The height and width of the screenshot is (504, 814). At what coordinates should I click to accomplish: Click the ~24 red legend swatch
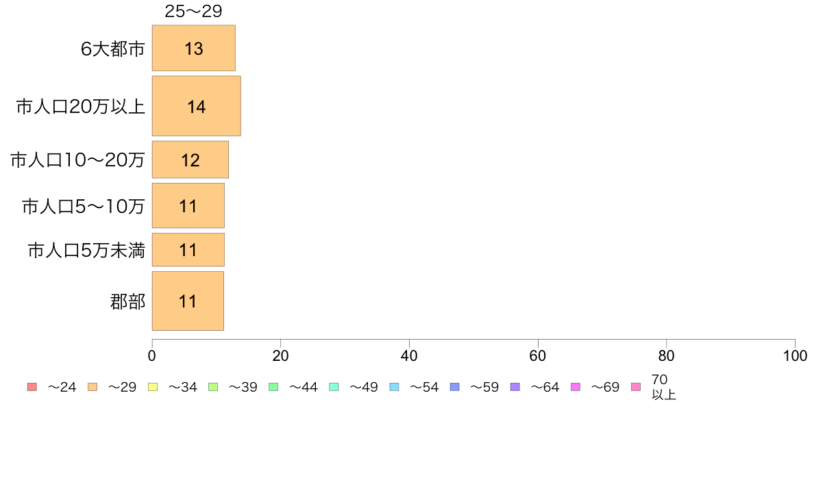coord(32,387)
